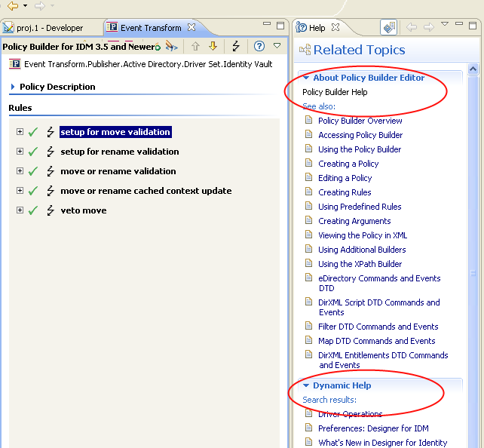This screenshot has width=484, height=448.
Task: Click the launch arrow icon in Policy Builder toolbar
Action: pos(171,46)
